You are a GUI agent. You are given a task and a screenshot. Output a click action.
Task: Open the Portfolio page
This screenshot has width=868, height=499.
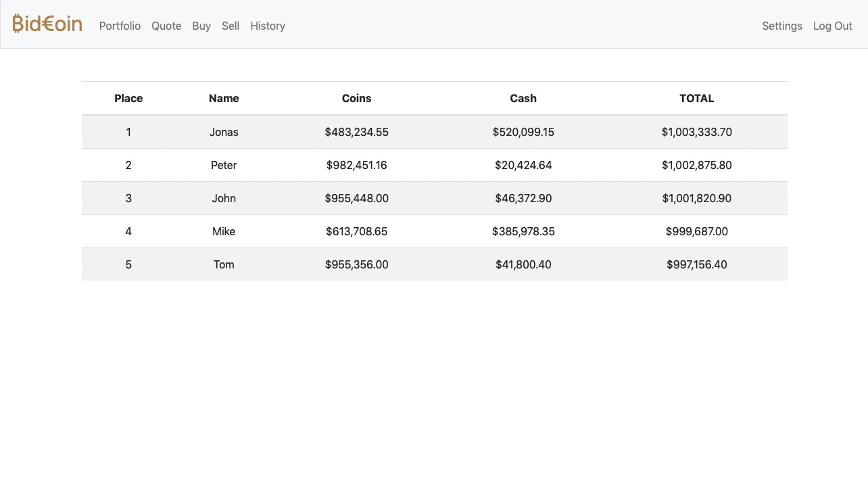pyautogui.click(x=120, y=26)
